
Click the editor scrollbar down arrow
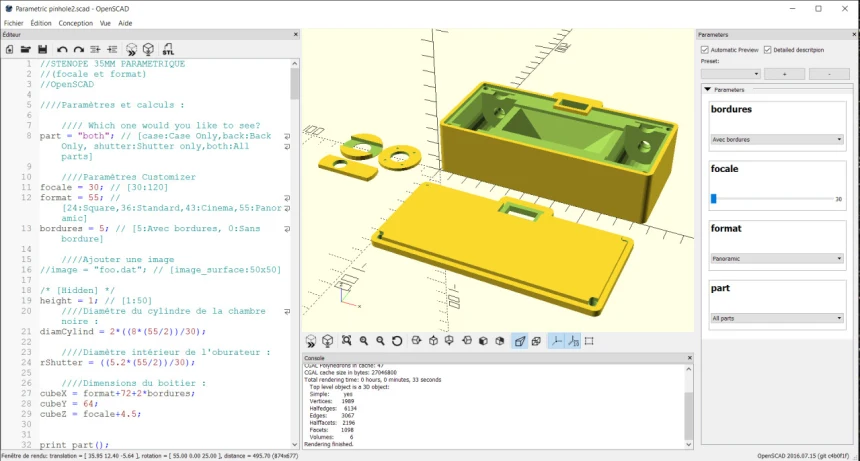[x=295, y=445]
